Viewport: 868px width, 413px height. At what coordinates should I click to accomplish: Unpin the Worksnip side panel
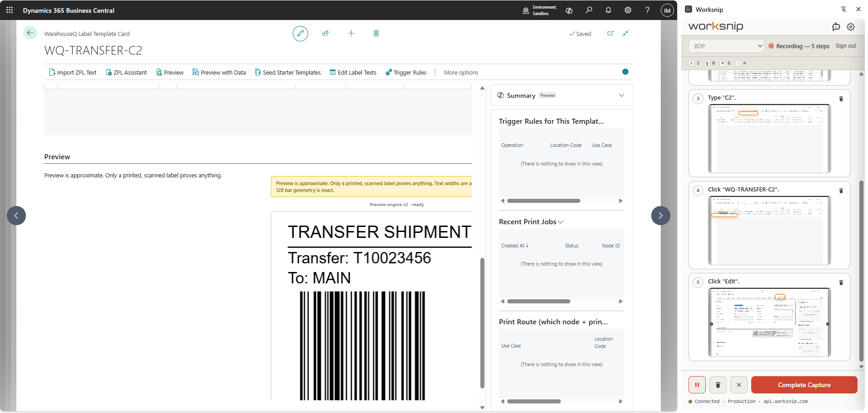[844, 9]
